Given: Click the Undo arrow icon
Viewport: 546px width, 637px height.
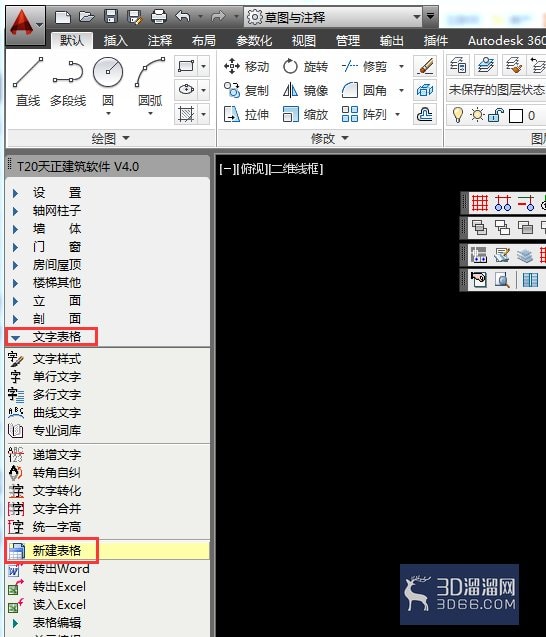Looking at the screenshot, I should point(183,17).
